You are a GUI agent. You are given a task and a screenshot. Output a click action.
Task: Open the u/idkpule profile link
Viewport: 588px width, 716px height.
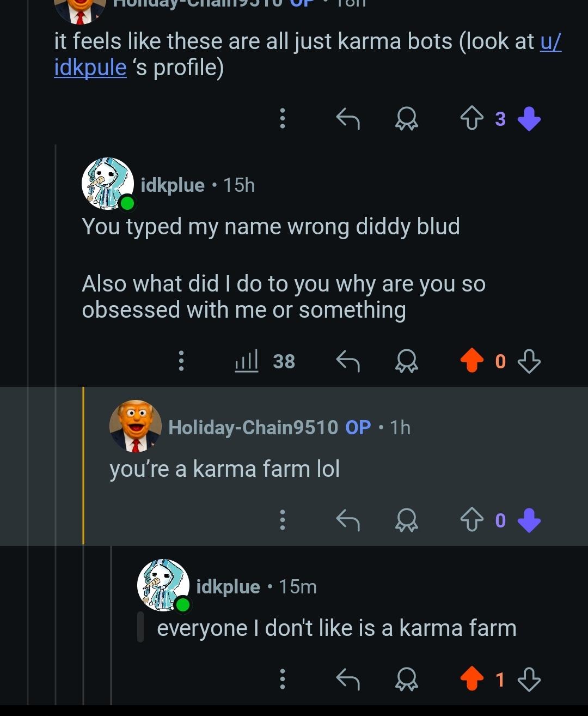(x=90, y=68)
